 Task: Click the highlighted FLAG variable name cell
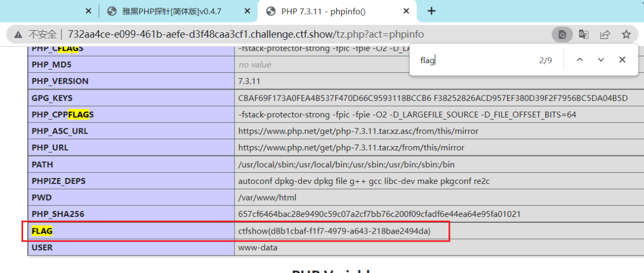(42, 231)
